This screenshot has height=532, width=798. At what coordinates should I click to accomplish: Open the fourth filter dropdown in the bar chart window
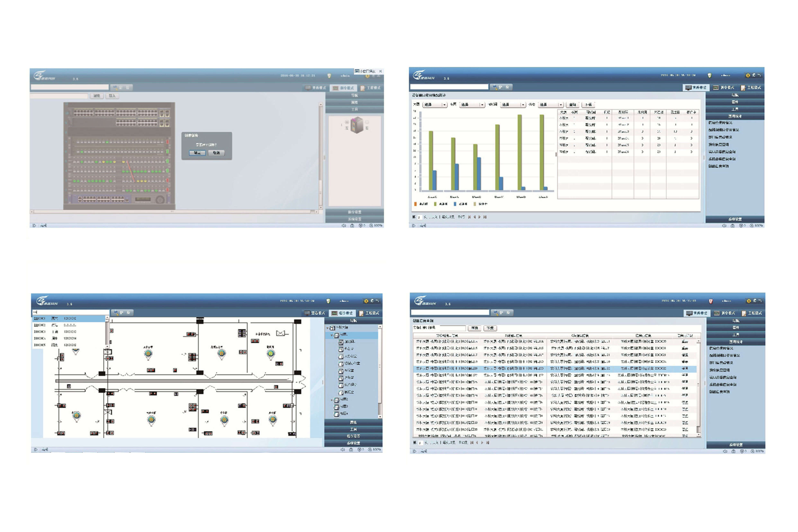pos(551,105)
